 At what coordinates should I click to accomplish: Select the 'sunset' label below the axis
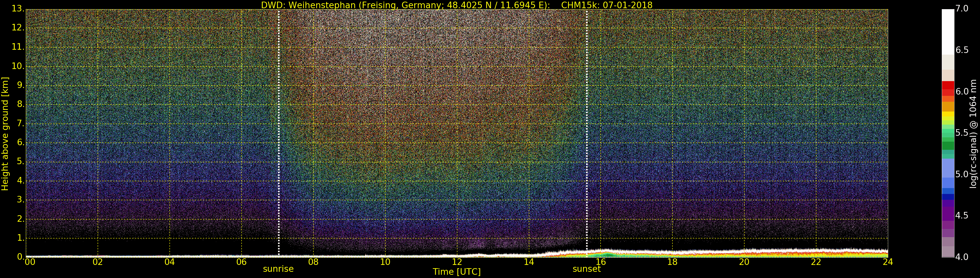pos(586,269)
